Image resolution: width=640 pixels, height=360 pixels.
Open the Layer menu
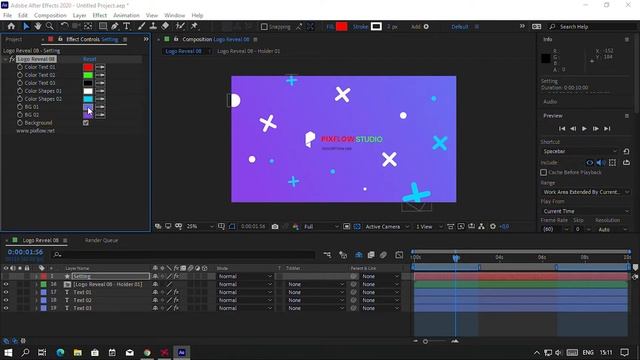point(79,16)
